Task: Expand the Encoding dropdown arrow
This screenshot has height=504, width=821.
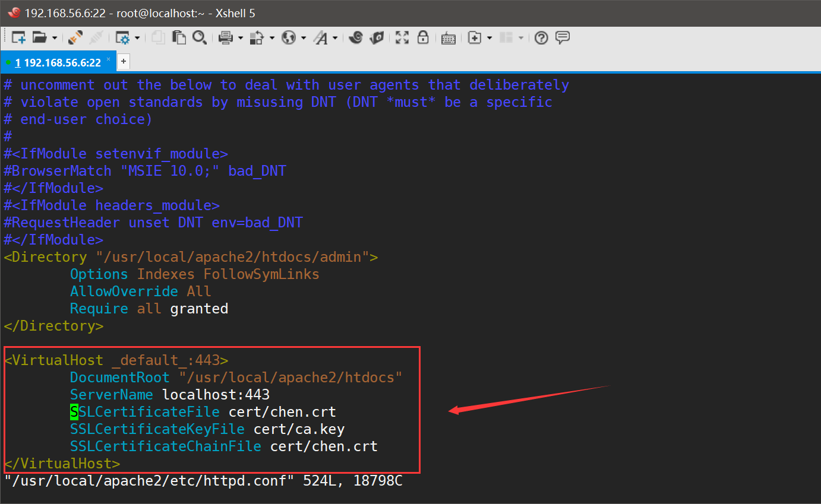Action: click(x=304, y=38)
